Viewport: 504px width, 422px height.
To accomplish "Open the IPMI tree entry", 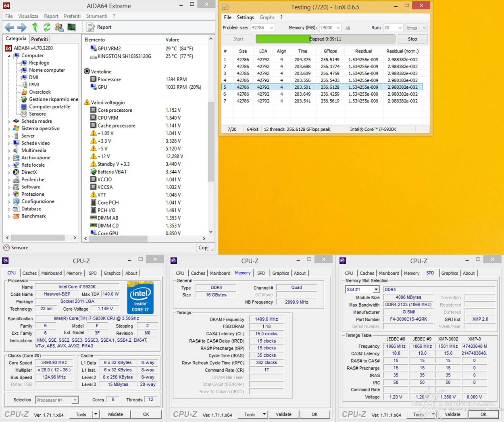I will [x=34, y=84].
